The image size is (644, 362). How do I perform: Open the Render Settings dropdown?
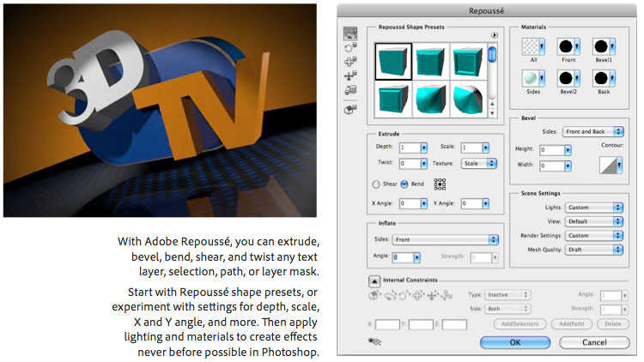tap(594, 236)
